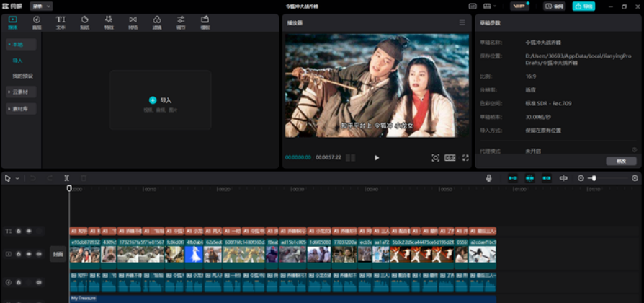Lock the main video track
This screenshot has width=644, height=303.
tap(19, 254)
